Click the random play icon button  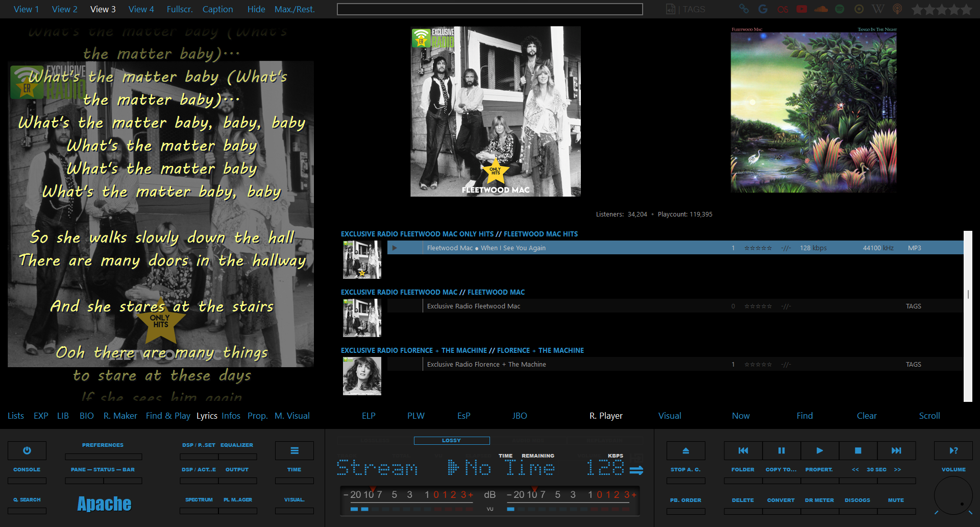[953, 450]
